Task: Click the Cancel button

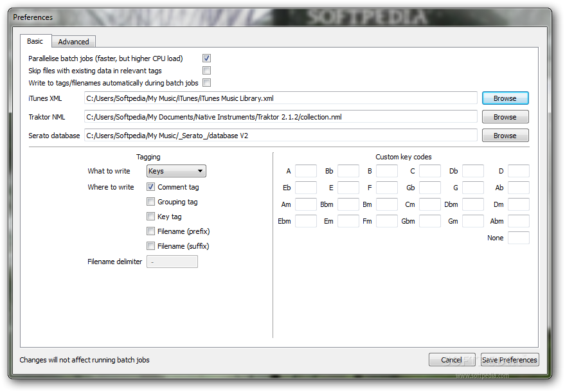Action: [452, 360]
